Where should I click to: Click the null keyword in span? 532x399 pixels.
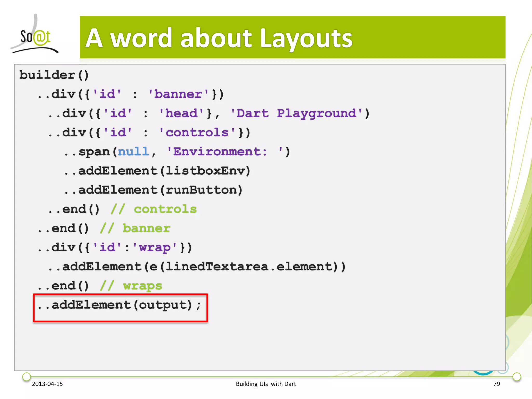(133, 152)
